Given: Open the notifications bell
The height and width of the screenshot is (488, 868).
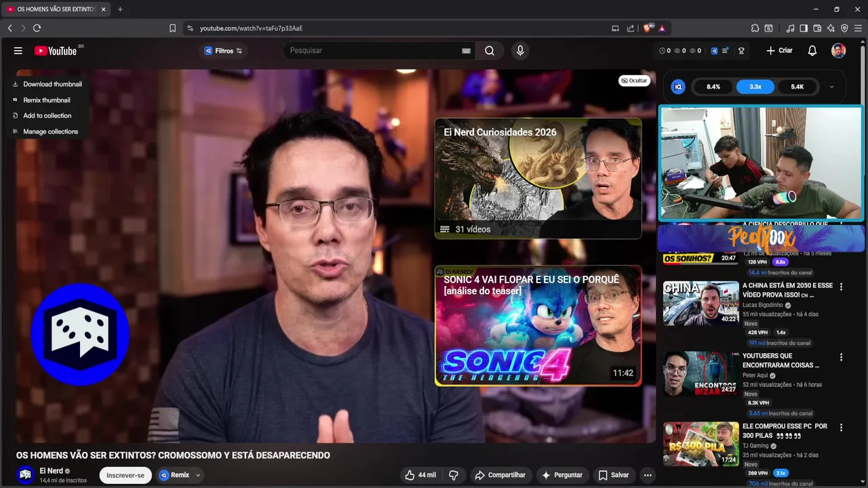Looking at the screenshot, I should (x=812, y=51).
